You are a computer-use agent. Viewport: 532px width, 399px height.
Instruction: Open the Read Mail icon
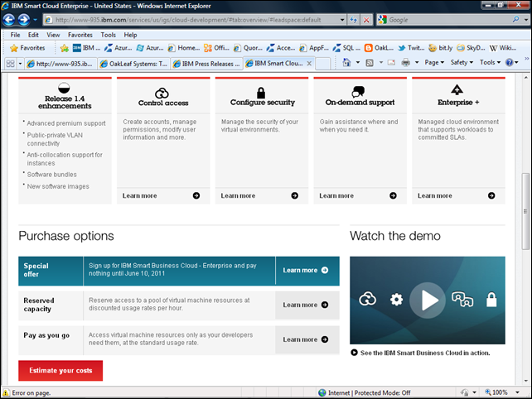coord(391,62)
